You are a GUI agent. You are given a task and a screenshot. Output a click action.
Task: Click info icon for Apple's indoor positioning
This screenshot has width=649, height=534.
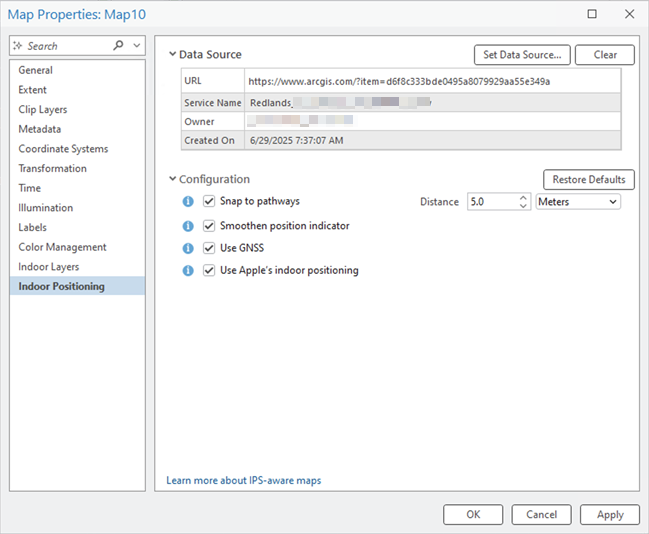coord(188,271)
